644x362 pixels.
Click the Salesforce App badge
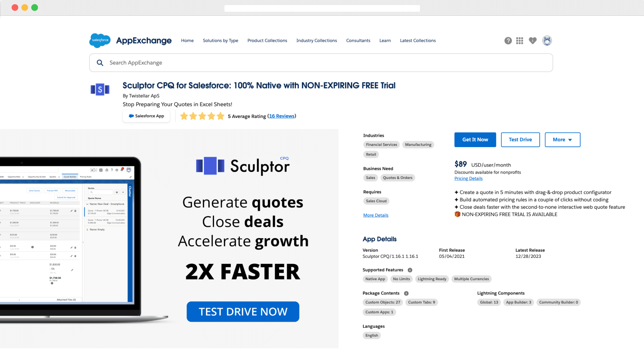[146, 116]
